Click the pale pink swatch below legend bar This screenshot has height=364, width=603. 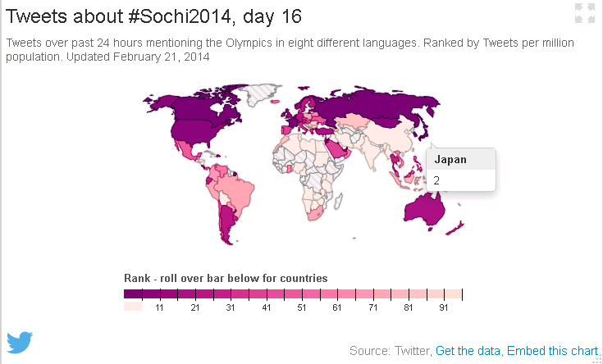coord(133,307)
